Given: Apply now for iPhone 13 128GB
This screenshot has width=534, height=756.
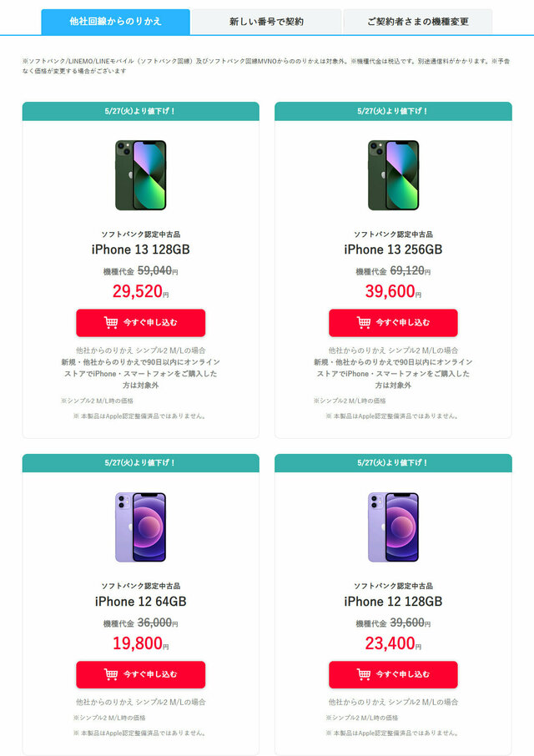Looking at the screenshot, I should (141, 323).
